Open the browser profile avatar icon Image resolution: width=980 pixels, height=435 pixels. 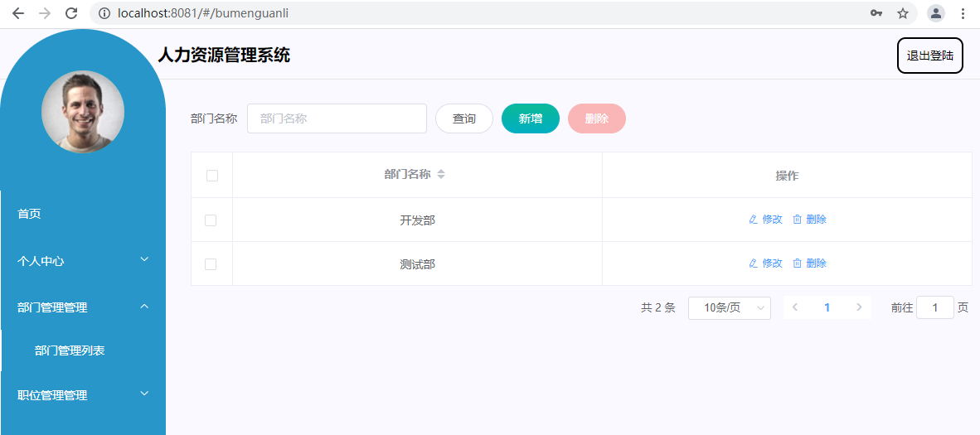[x=936, y=13]
